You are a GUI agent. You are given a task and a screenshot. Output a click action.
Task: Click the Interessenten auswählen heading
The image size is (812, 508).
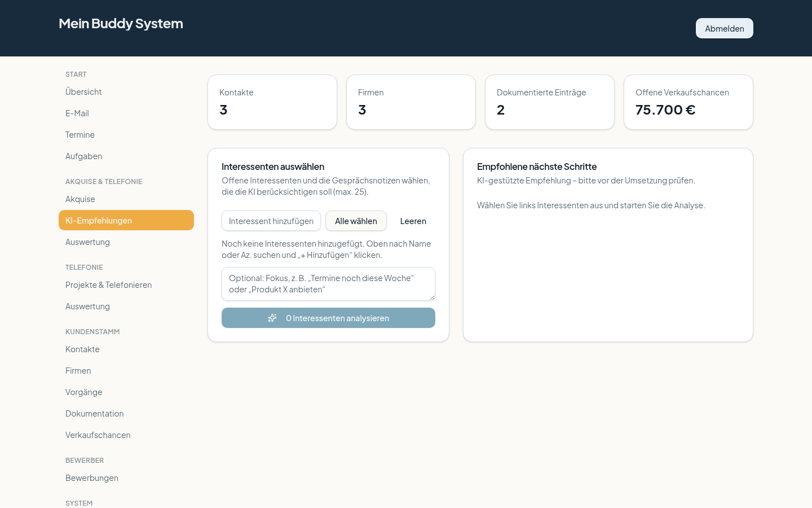[273, 167]
